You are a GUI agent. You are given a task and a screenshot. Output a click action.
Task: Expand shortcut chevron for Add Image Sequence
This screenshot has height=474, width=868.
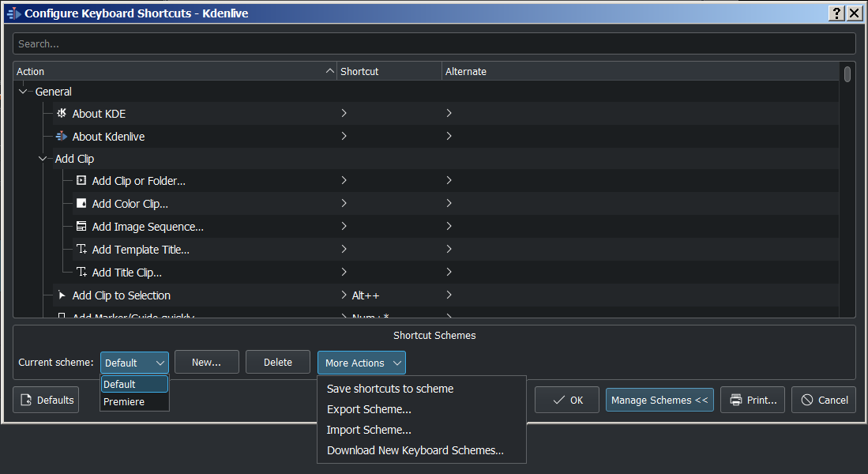click(x=344, y=226)
